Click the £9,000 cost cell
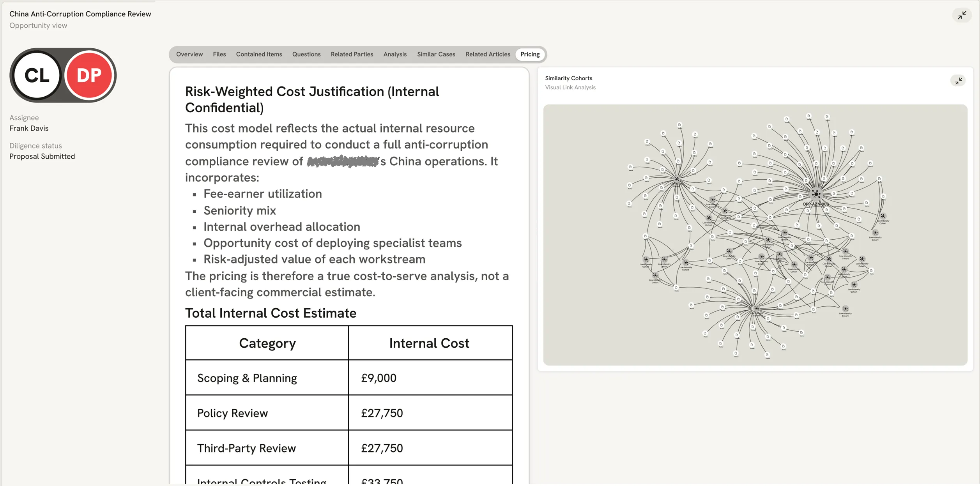Viewport: 980px width, 486px height. pos(430,378)
